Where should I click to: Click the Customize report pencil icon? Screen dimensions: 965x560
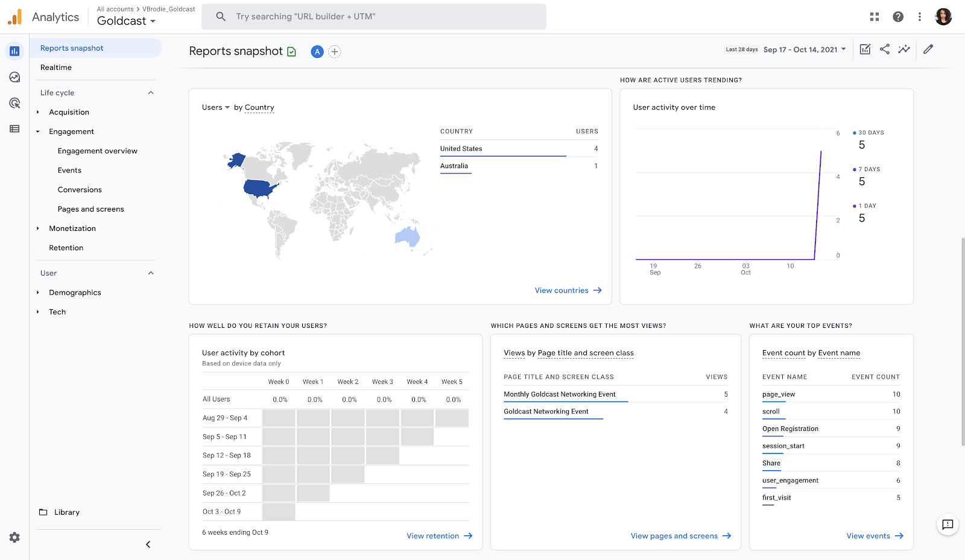(928, 49)
